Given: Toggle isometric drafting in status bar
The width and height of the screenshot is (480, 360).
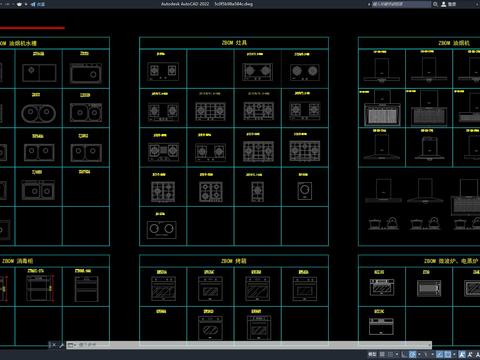Looking at the screenshot, I should 425,354.
